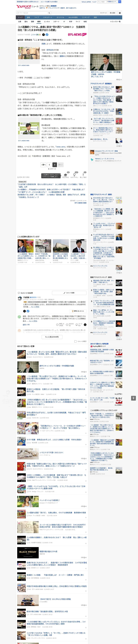Viewport: 138px width, 644px height.
Task: Share article on X below headline
Action: click(x=44, y=35)
